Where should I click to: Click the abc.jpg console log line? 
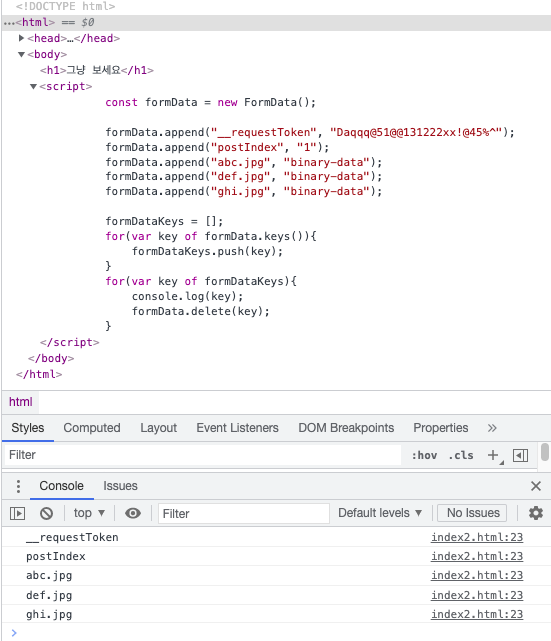tap(49, 576)
